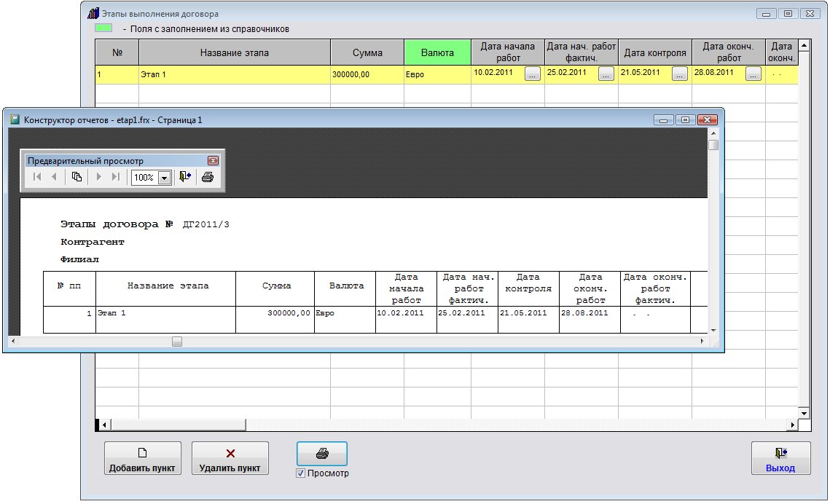Toggle the Просмотр checkbox
This screenshot has width=830, height=504.
(x=301, y=473)
